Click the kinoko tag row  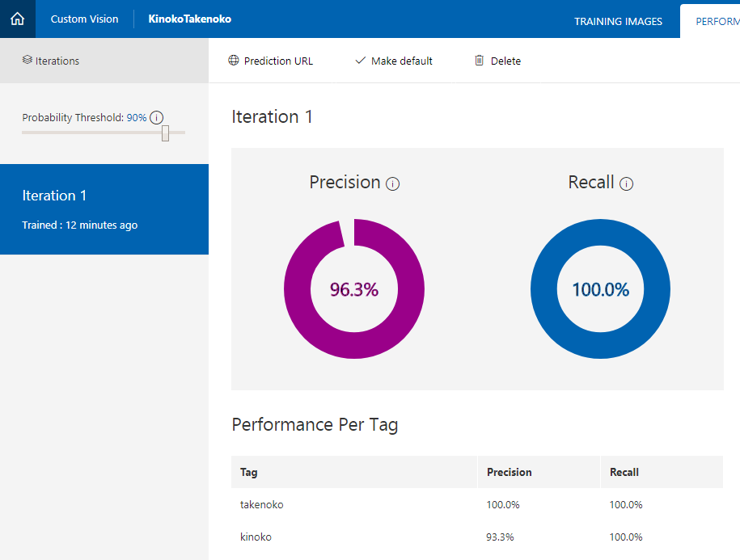(477, 537)
